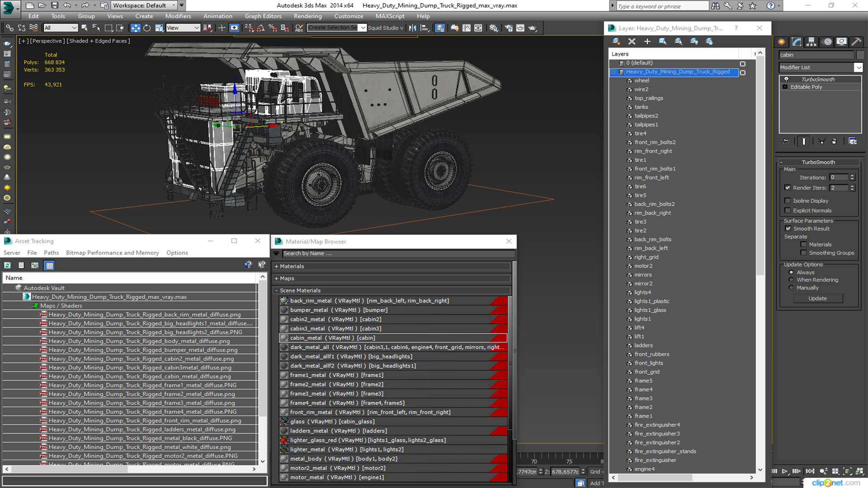This screenshot has height=488, width=868.
Task: Click the Update button in TurboSmooth
Action: pyautogui.click(x=817, y=299)
